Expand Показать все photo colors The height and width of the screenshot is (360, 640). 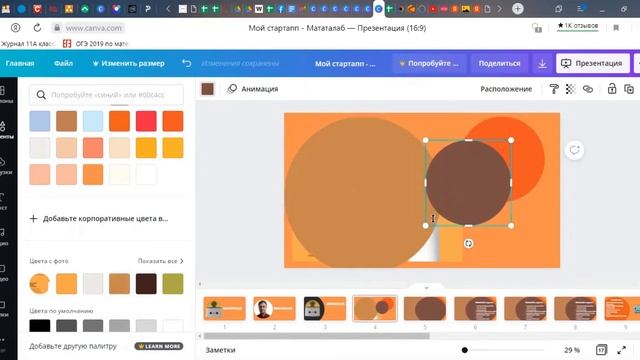point(160,261)
